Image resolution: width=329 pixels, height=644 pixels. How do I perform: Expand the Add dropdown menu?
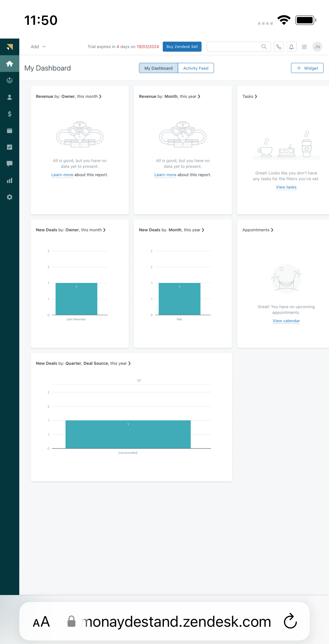(x=38, y=47)
